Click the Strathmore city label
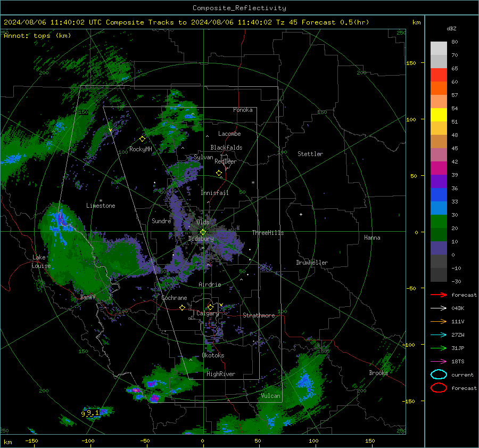Viewport: 479px width, 448px height. pyautogui.click(x=259, y=315)
